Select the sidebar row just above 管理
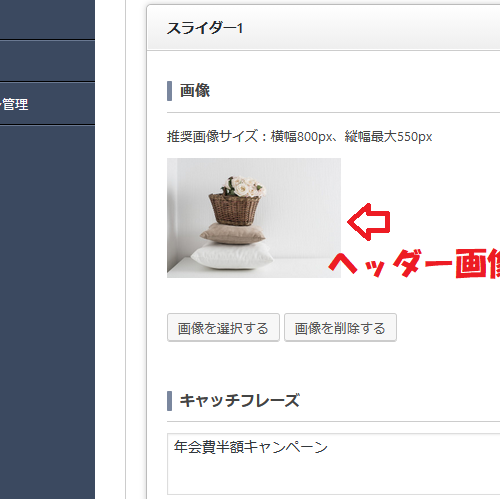This screenshot has width=500, height=499. pyautogui.click(x=47, y=61)
